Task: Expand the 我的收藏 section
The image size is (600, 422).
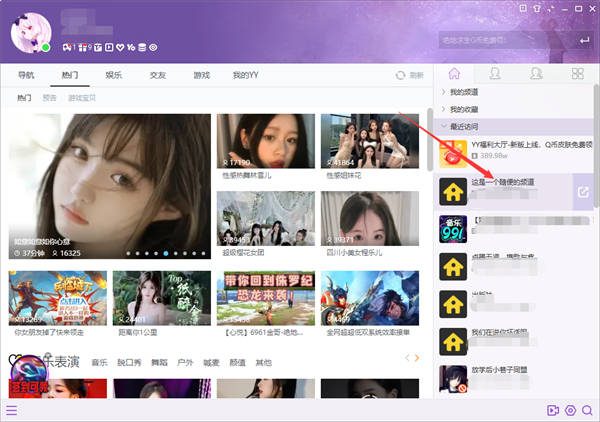Action: coord(514,109)
